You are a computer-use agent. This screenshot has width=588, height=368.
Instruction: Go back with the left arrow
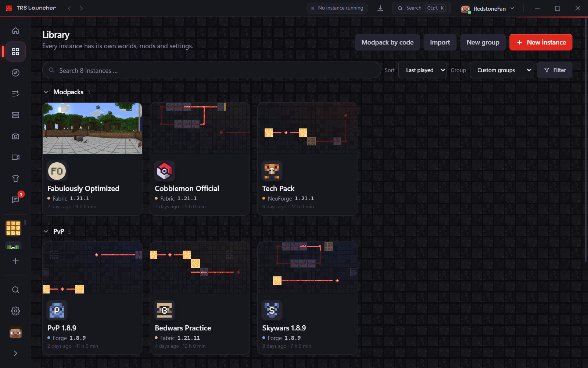point(69,8)
